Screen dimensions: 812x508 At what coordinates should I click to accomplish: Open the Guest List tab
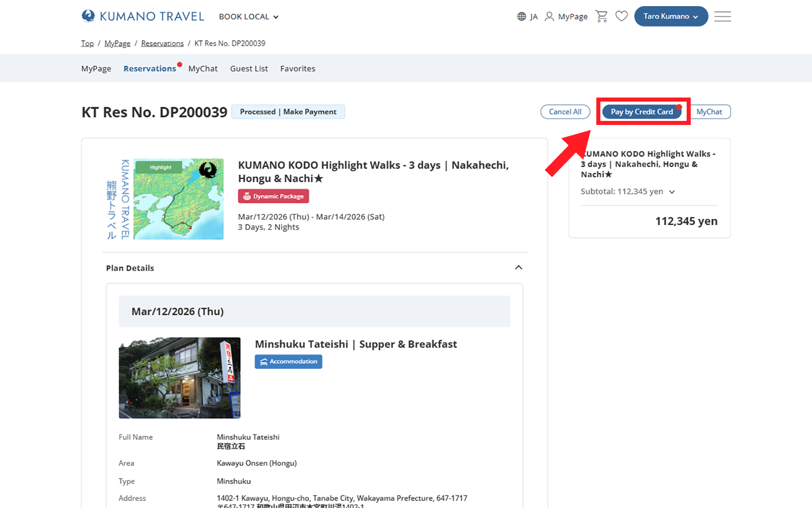point(249,69)
